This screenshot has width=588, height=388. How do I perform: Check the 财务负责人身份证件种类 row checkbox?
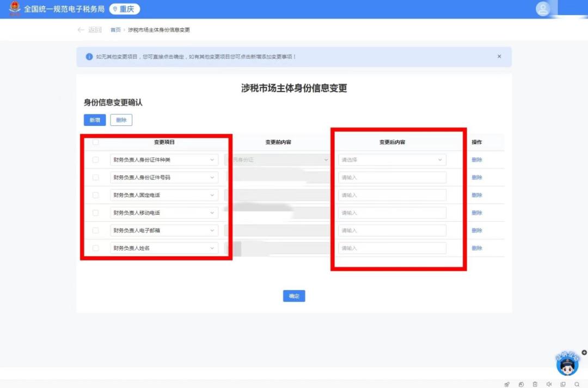(96, 160)
